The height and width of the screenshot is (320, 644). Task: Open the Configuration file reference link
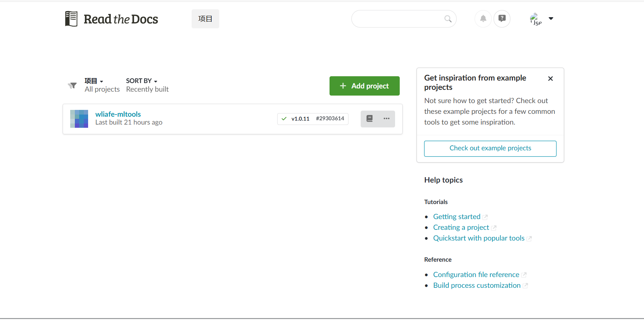click(476, 275)
